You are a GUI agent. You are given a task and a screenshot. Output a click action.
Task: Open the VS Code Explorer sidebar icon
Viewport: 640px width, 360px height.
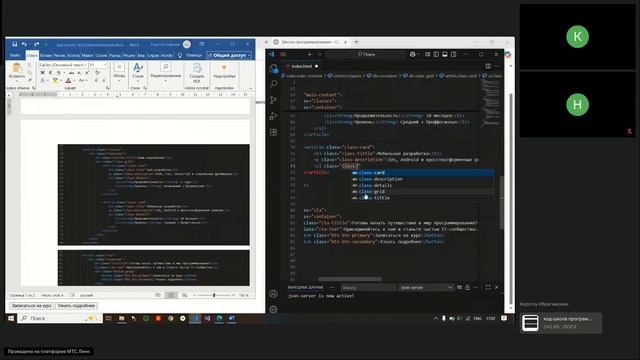point(273,69)
